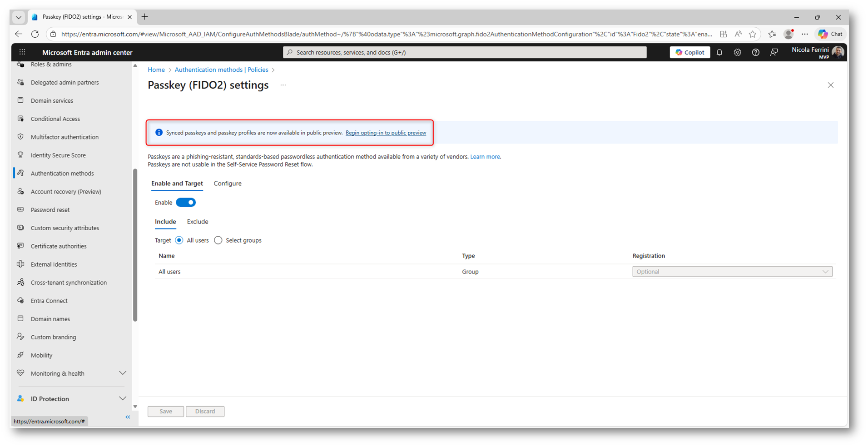
Task: Select the Select groups radio button
Action: pos(218,240)
